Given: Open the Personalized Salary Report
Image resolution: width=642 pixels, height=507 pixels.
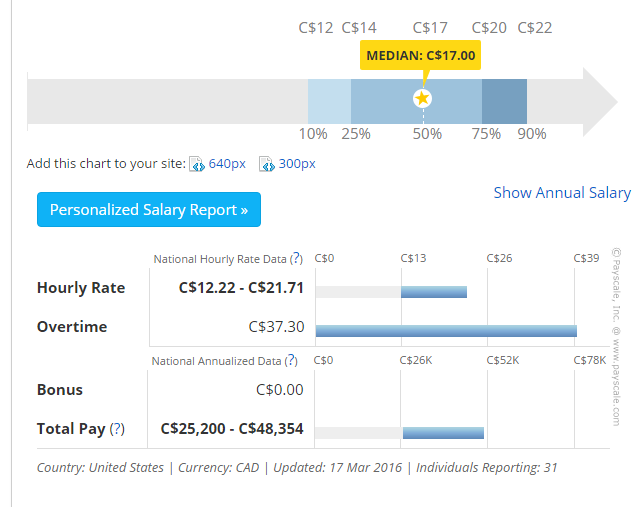Looking at the screenshot, I should [x=149, y=210].
